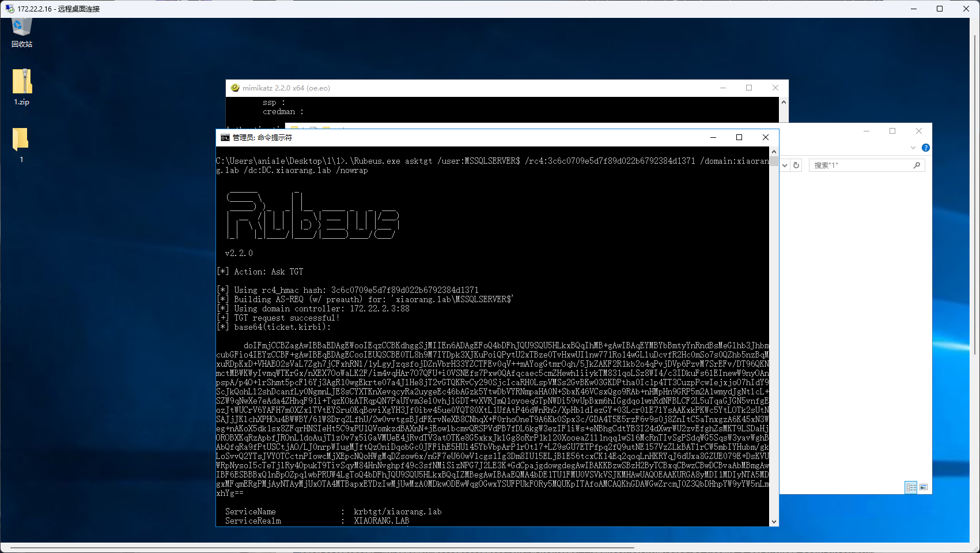Switch Explorer to large icons view
Screen dimensions: 980x553
coord(923,487)
